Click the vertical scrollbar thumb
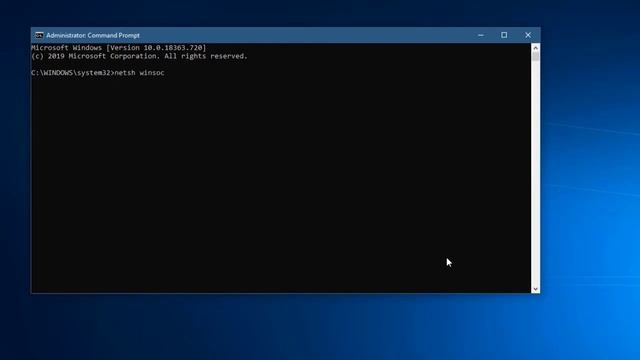The width and height of the screenshot is (640, 360). 536,57
